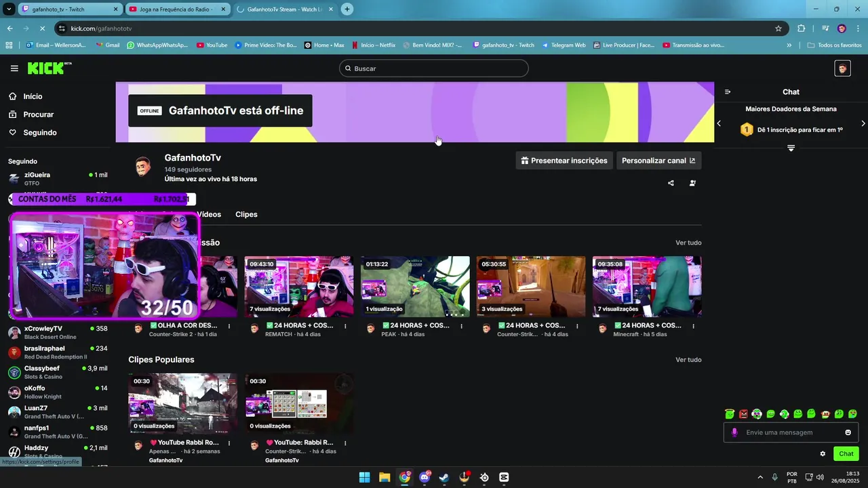Open the Kick hamburger sidebar menu
Screen dimensions: 868x488
point(14,68)
